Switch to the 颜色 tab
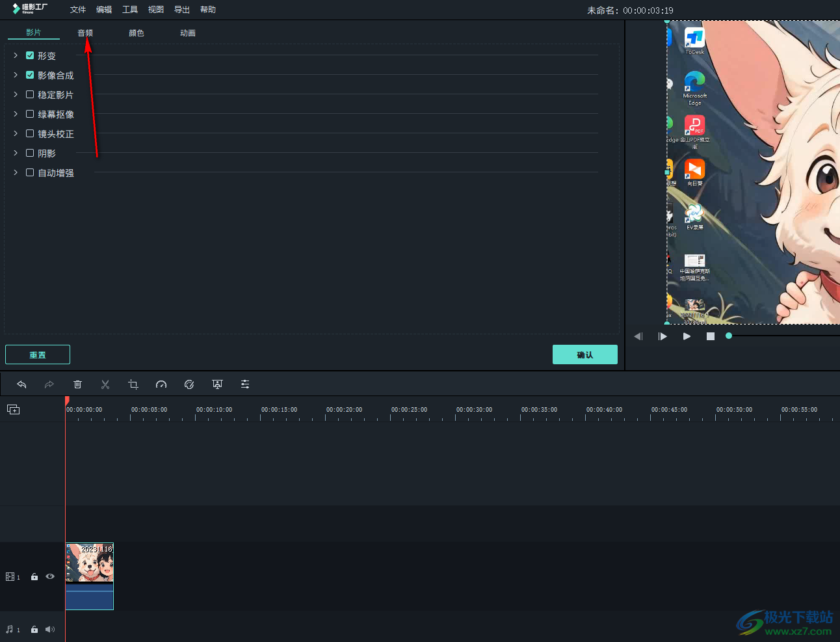This screenshot has height=642, width=840. point(137,33)
